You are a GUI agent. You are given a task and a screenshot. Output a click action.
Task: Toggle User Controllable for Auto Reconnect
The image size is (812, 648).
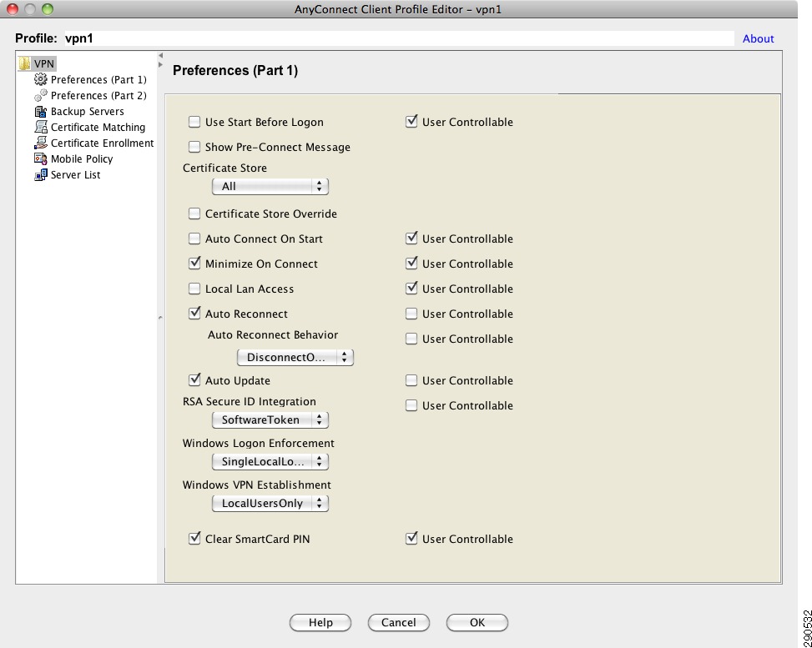(411, 314)
